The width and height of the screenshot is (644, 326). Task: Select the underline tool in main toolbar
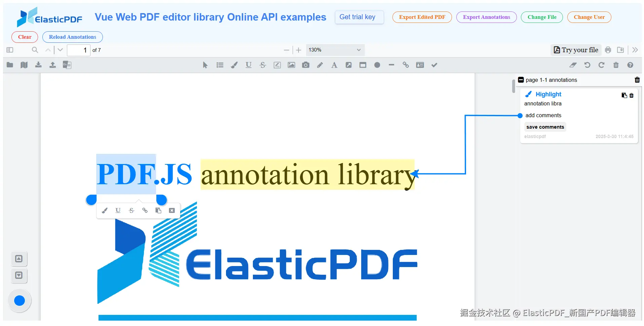(249, 65)
